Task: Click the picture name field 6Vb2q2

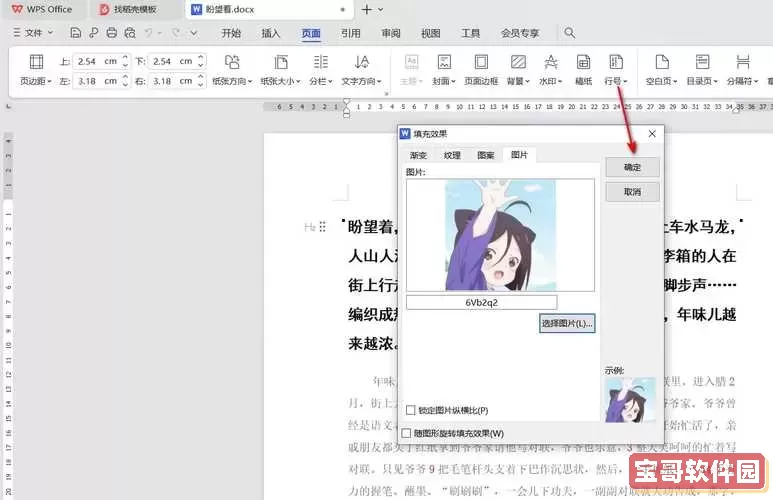Action: 482,302
